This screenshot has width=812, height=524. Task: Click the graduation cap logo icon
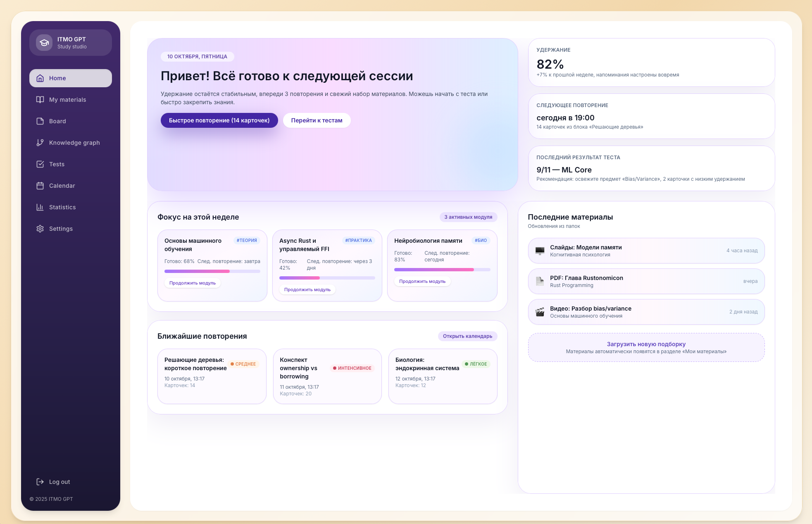point(44,43)
